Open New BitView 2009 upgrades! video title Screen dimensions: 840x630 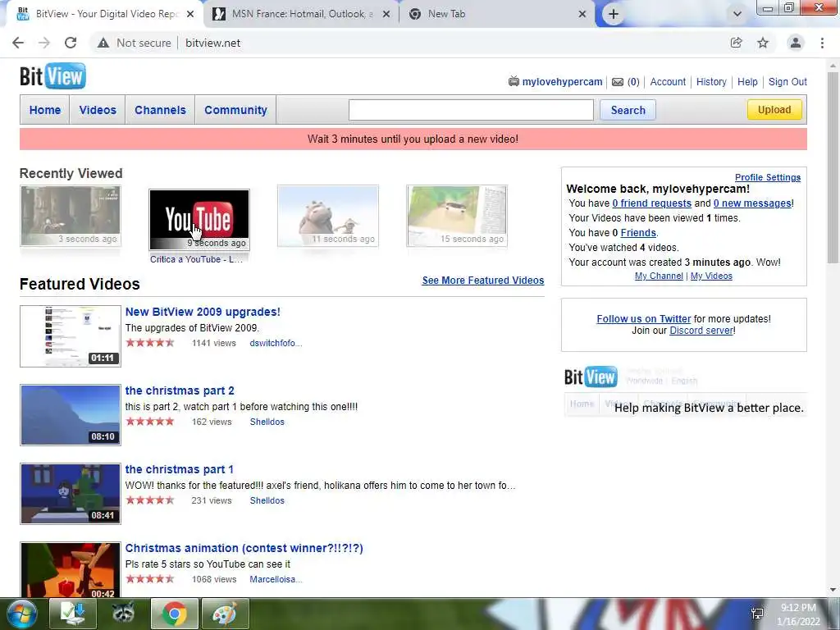(203, 312)
